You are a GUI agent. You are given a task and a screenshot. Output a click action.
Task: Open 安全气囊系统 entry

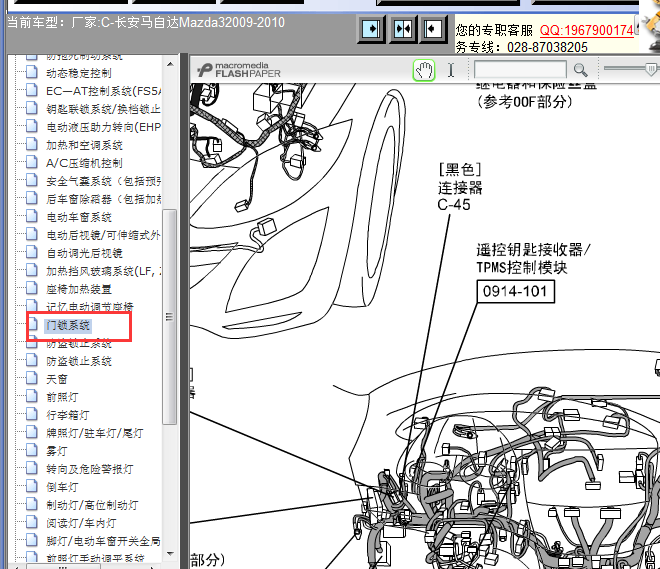point(103,181)
